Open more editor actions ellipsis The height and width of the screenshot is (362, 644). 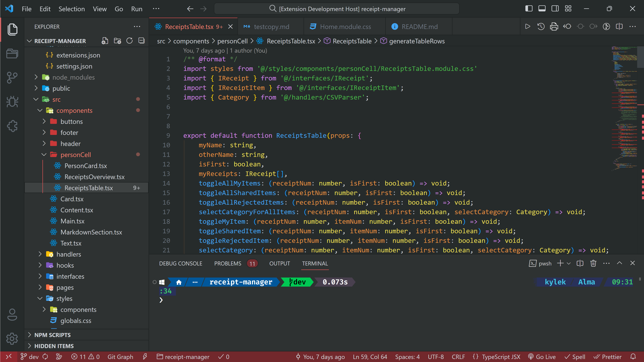tap(632, 26)
